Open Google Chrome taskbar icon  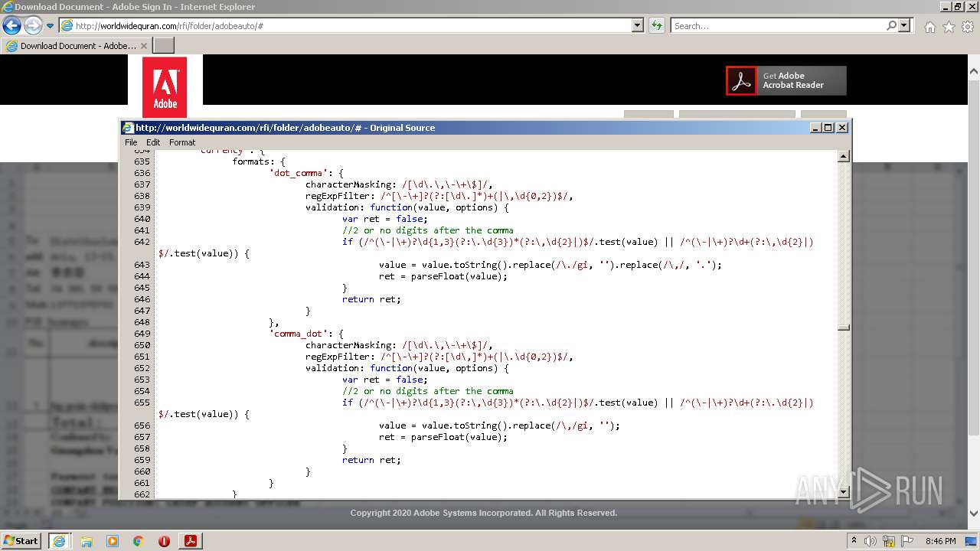pyautogui.click(x=139, y=541)
